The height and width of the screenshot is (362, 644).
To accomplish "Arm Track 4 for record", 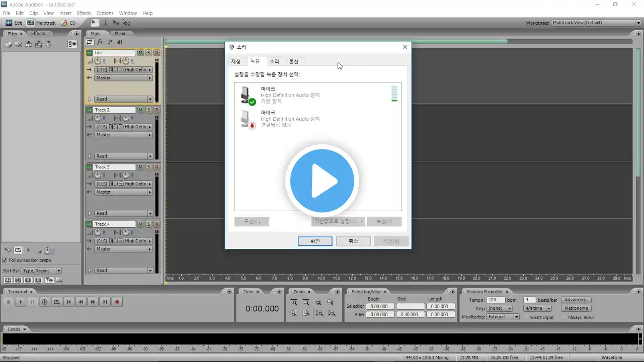I will click(x=156, y=224).
